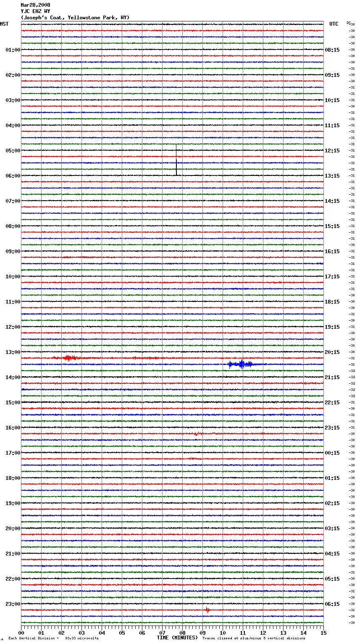Screen dimensions: 357x644
Task: Click the 12:15 UTC time label
Action: [332, 151]
